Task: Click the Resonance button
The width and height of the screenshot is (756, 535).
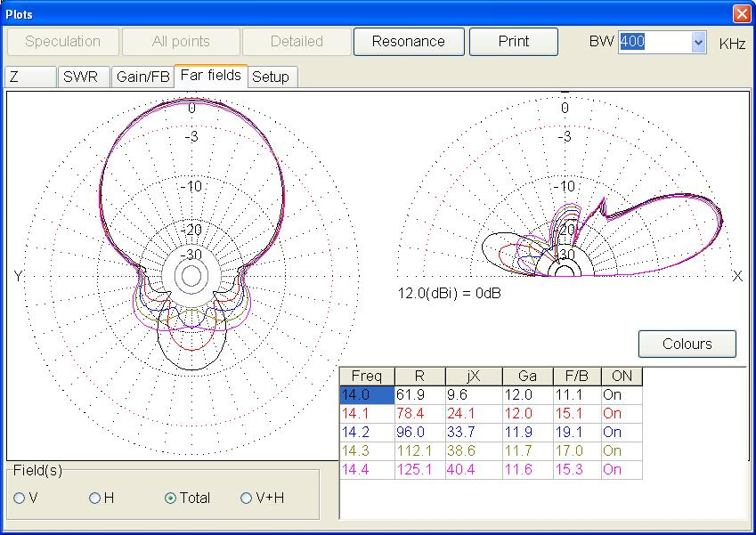Action: pos(409,41)
